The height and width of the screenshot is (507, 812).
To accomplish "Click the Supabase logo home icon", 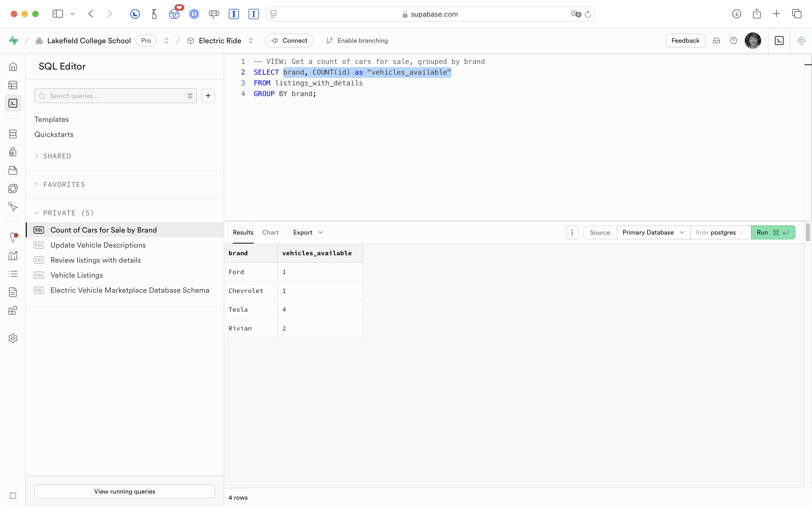I will (13, 41).
